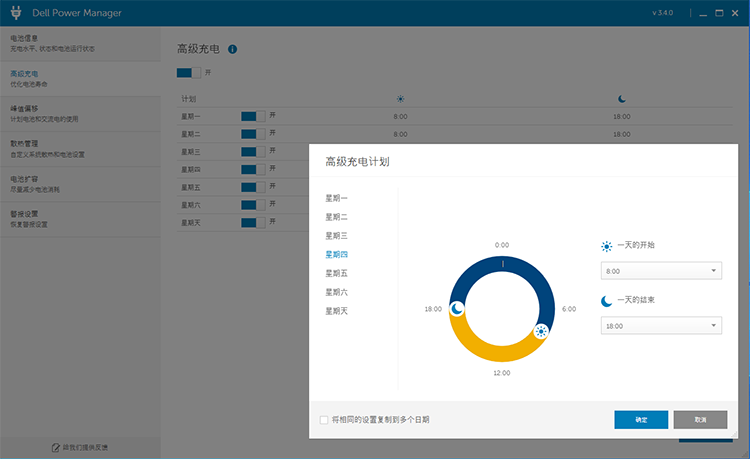Click the yellow daytime arc of the dial

pyautogui.click(x=495, y=353)
